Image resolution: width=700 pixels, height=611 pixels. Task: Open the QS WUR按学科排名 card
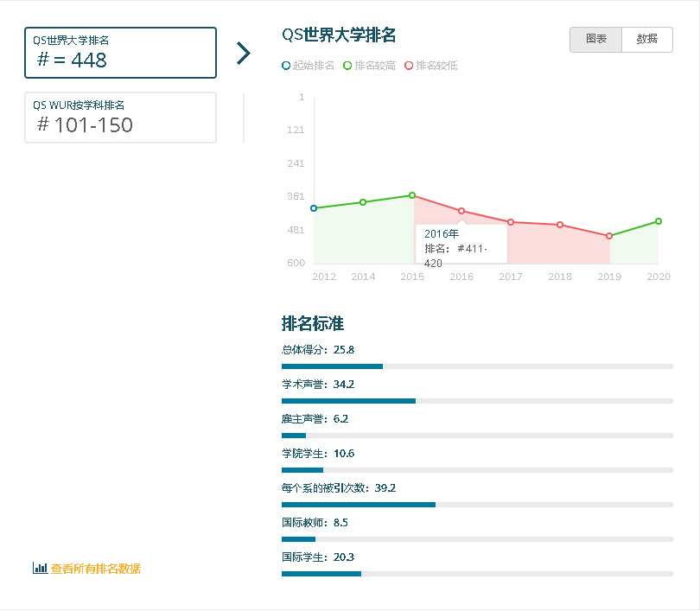pyautogui.click(x=120, y=117)
